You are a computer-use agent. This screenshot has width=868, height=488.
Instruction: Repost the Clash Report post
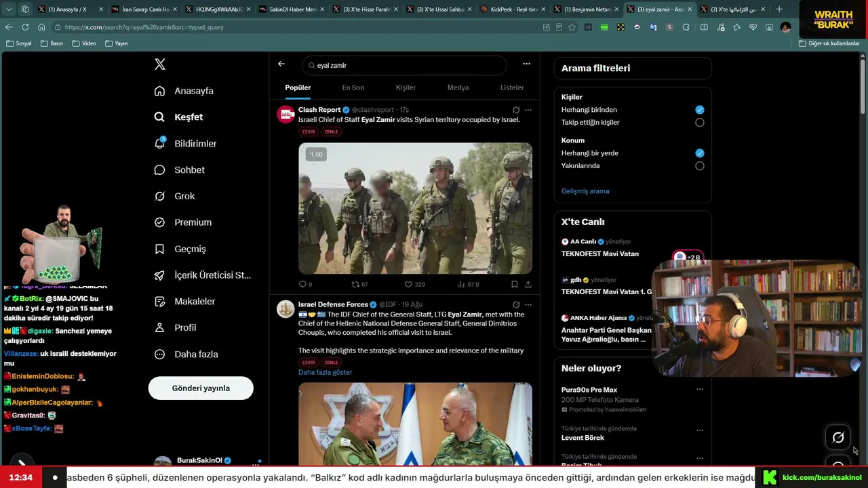click(x=359, y=285)
